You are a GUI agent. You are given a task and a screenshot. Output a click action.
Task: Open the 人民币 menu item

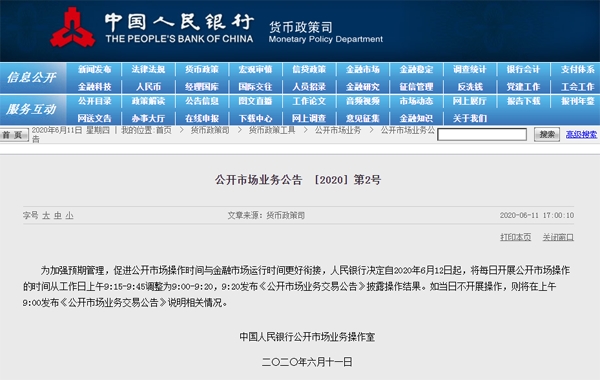(148, 87)
